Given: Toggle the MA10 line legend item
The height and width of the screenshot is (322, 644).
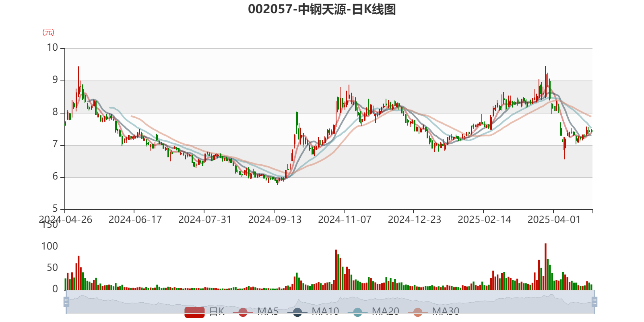Looking at the screenshot, I should click(314, 312).
